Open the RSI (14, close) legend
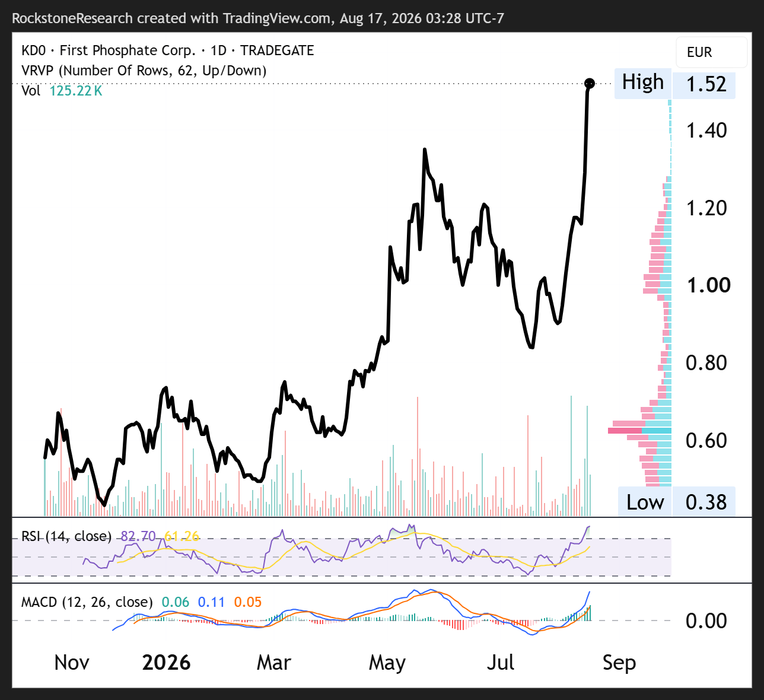The height and width of the screenshot is (700, 764). coord(66,536)
